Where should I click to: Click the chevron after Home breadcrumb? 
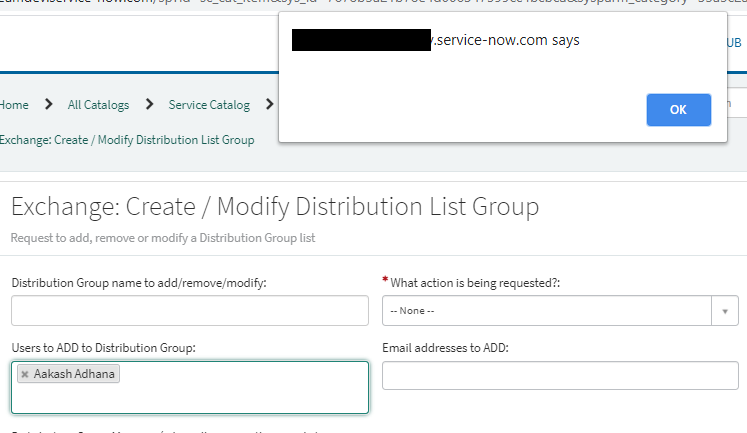click(48, 104)
